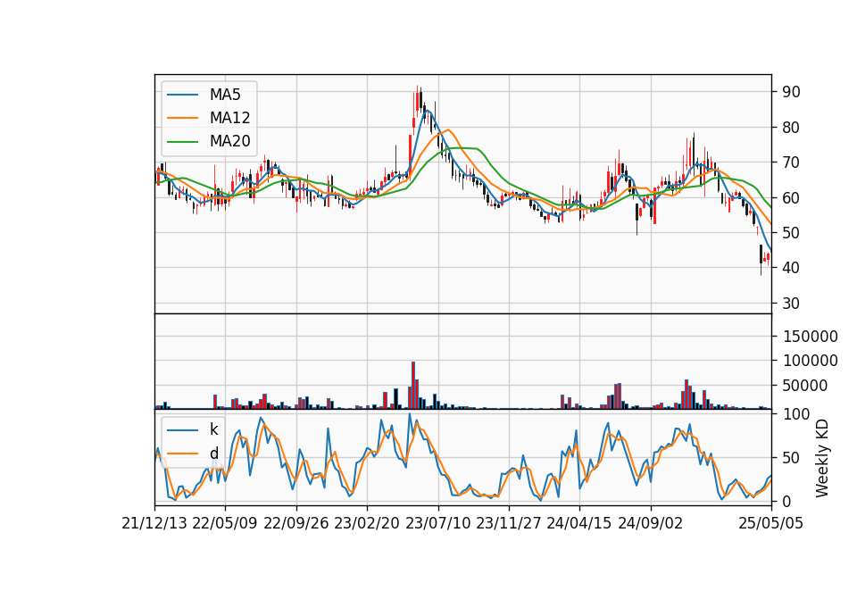Click the 22/05/09 date tick label
Screen dimensions: 857x616
pos(225,523)
